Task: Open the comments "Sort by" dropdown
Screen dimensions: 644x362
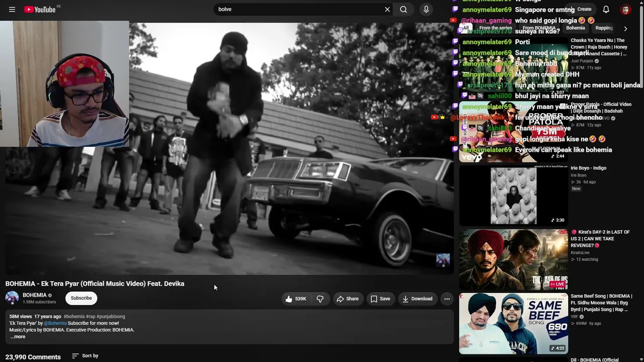Action: point(85,356)
